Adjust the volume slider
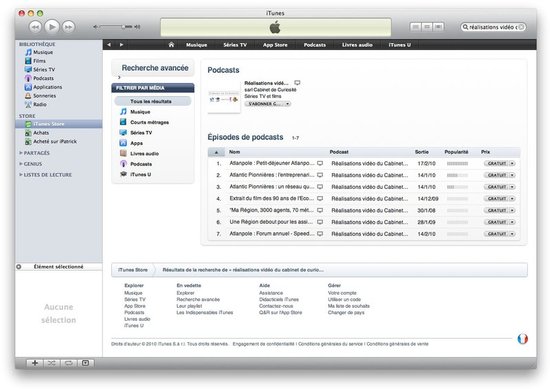The height and width of the screenshot is (389, 550). pos(117,27)
